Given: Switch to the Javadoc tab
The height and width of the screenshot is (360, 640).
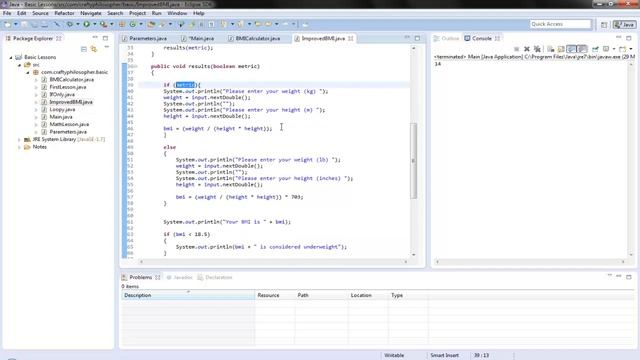Looking at the screenshot, I should (x=180, y=278).
